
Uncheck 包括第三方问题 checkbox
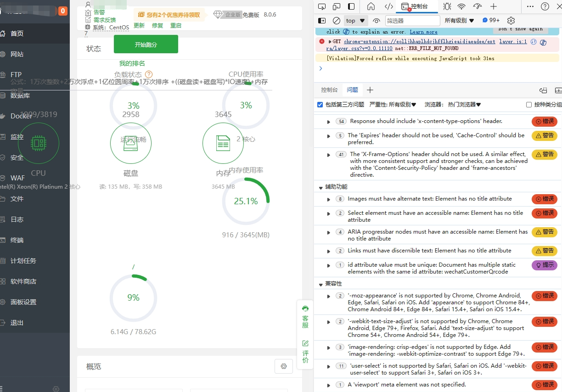pos(320,105)
